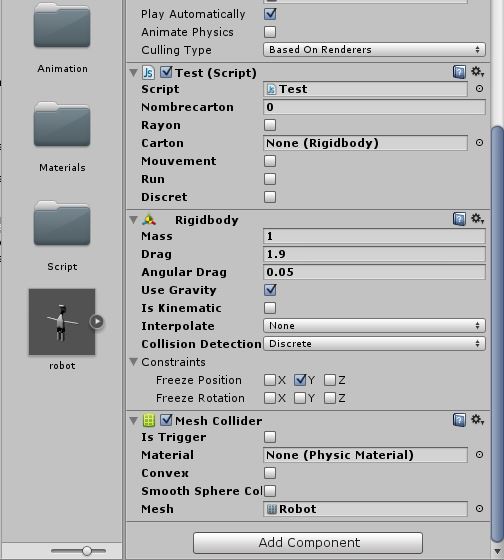Click the Test (Script) component title
This screenshot has width=504, height=560.
point(216,73)
